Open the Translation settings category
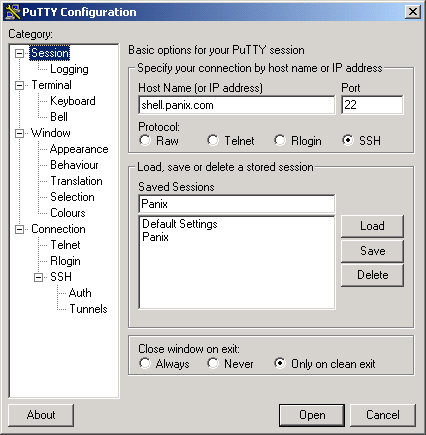The width and height of the screenshot is (426, 435). [x=76, y=181]
